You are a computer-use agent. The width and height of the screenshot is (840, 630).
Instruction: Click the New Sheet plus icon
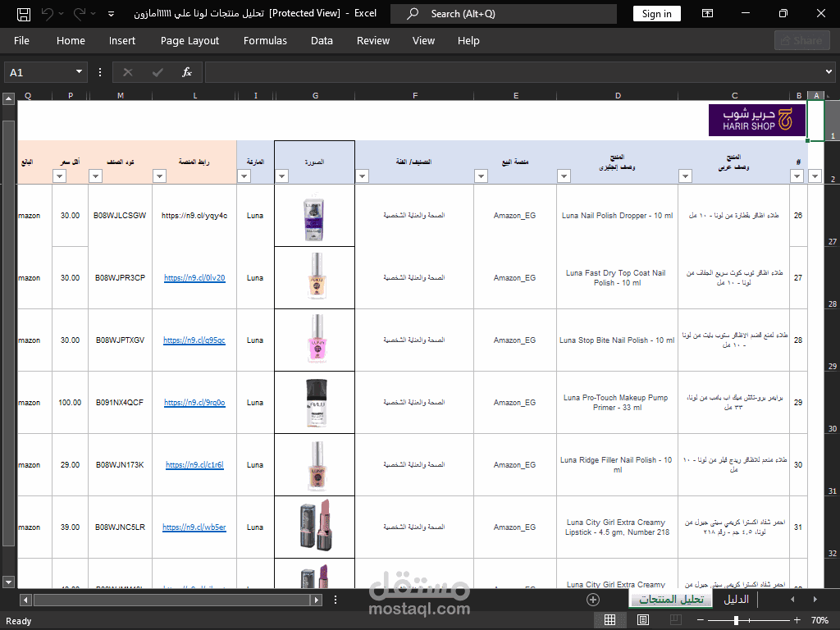(593, 600)
